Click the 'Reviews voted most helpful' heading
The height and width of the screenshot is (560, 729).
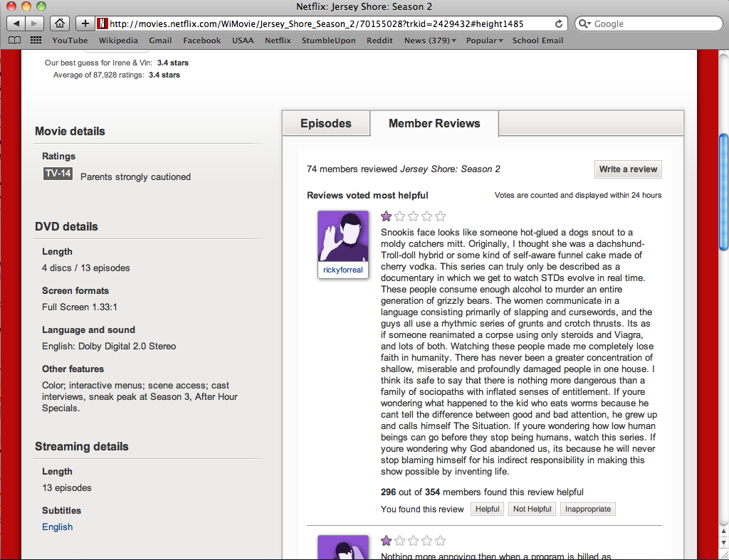point(367,195)
